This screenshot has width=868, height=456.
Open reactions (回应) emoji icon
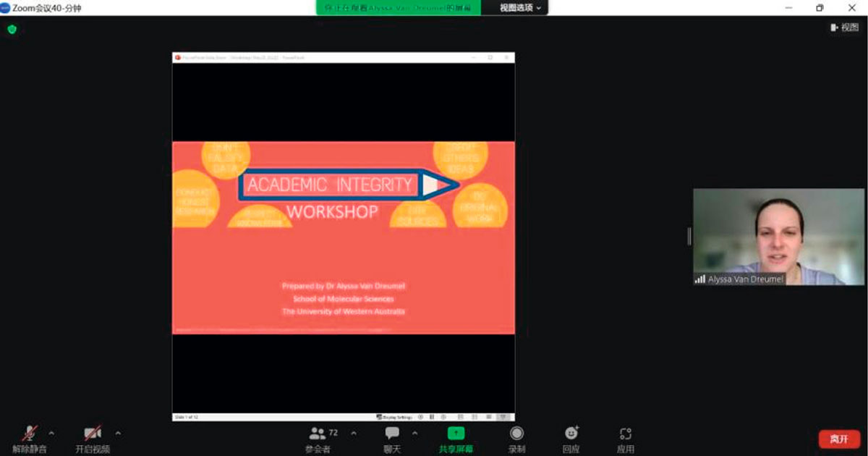tap(571, 434)
